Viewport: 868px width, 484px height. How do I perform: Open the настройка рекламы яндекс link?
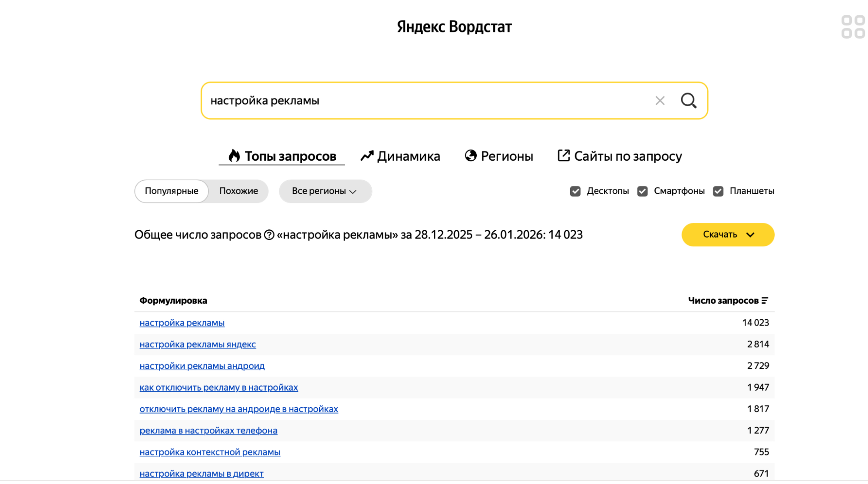tap(198, 344)
